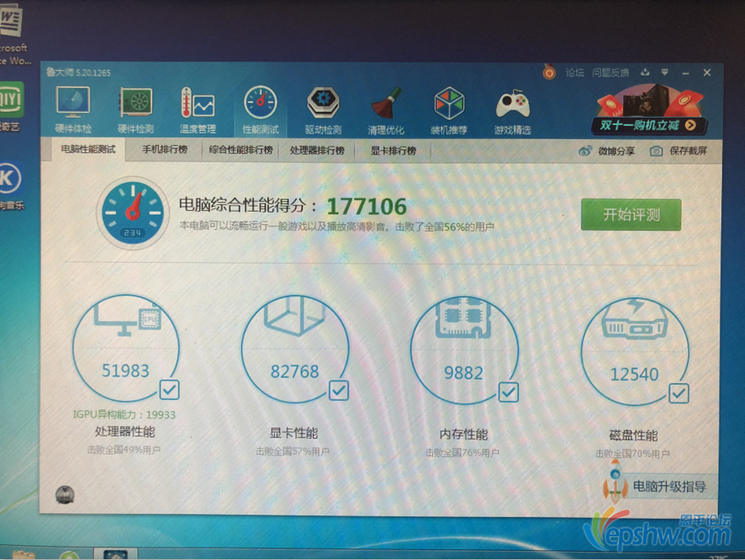
Task: Close the Lu Dashi window
Action: point(707,72)
